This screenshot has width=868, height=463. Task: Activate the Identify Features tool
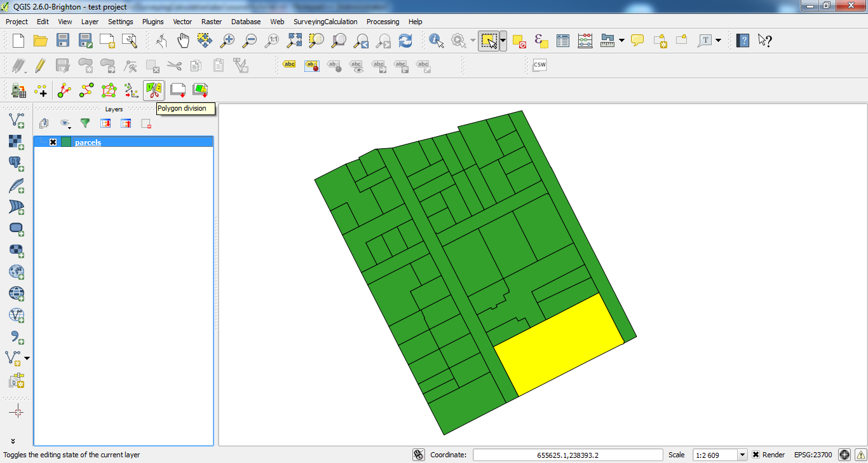pyautogui.click(x=437, y=41)
